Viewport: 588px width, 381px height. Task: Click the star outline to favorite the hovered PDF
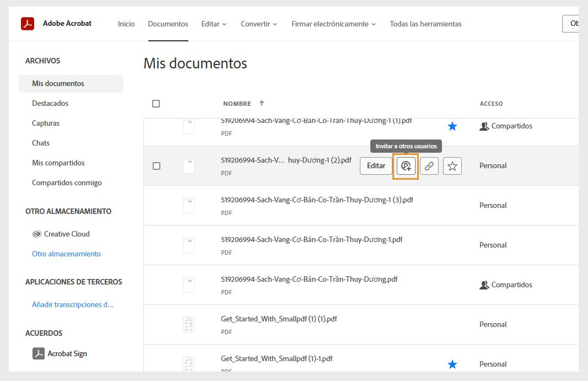[452, 165]
